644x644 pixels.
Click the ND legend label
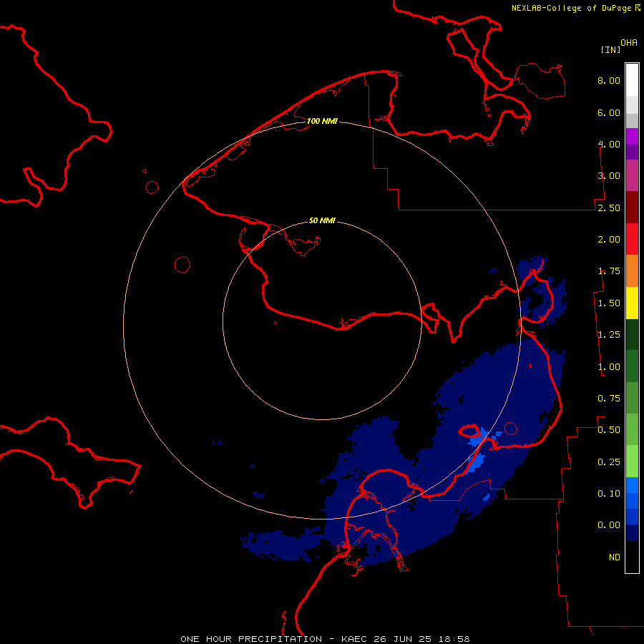[615, 557]
